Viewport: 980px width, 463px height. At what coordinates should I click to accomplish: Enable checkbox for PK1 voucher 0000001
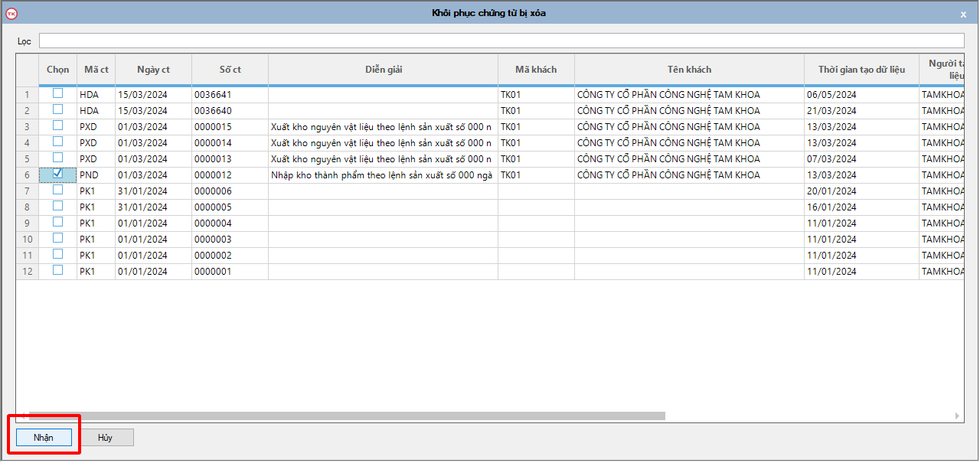tap(57, 270)
